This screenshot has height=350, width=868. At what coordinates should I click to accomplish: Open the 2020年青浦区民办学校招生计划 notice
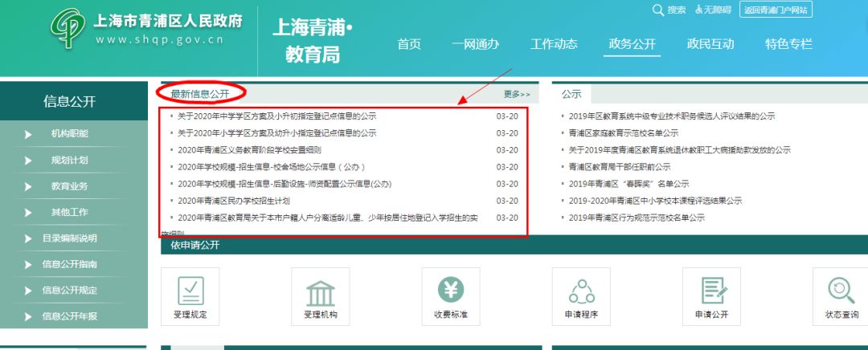233,201
